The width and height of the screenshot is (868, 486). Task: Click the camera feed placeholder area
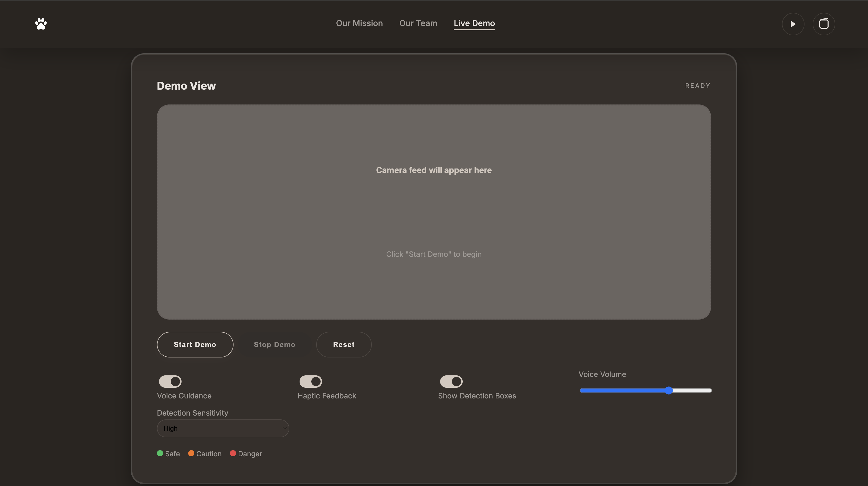pyautogui.click(x=434, y=212)
